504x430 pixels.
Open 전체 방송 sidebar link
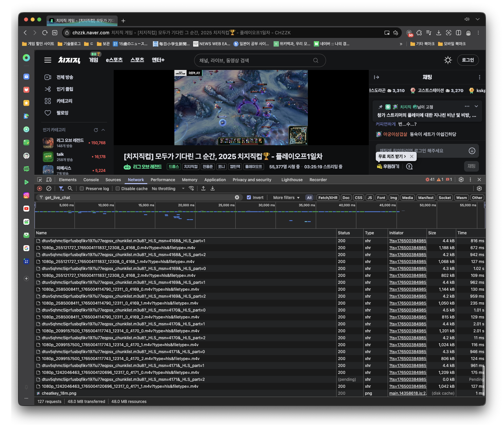pyautogui.click(x=65, y=77)
